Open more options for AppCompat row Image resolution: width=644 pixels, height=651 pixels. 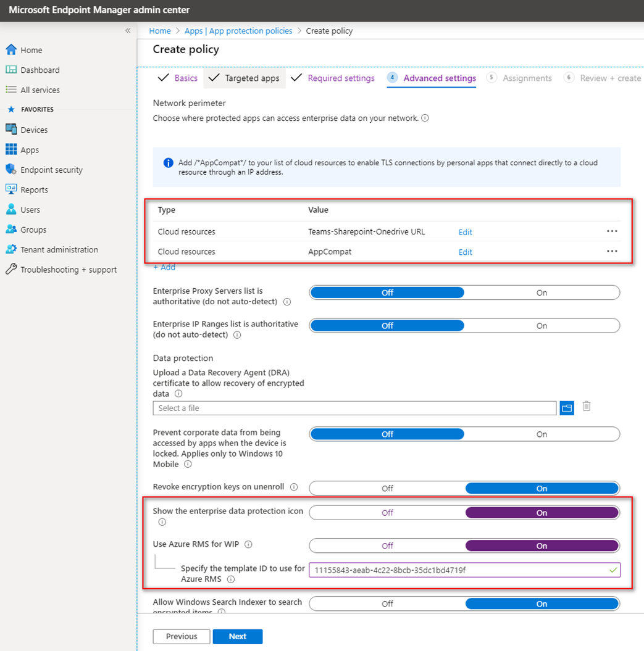coord(612,251)
